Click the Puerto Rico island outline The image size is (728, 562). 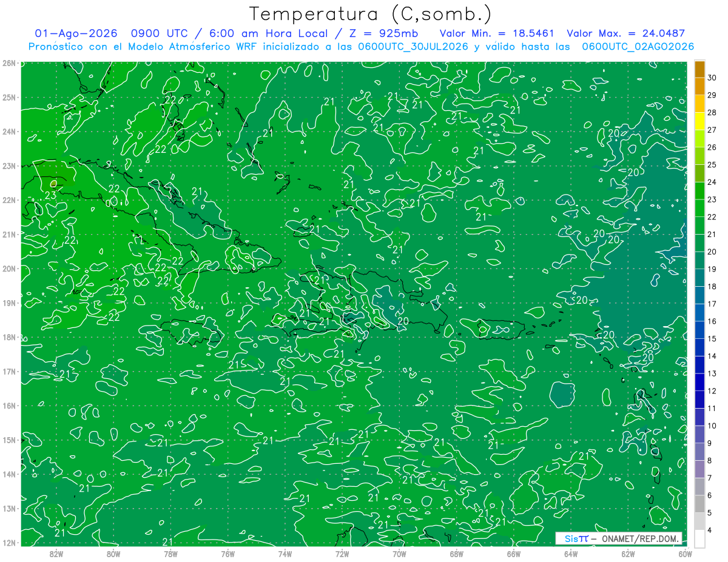[x=500, y=330]
